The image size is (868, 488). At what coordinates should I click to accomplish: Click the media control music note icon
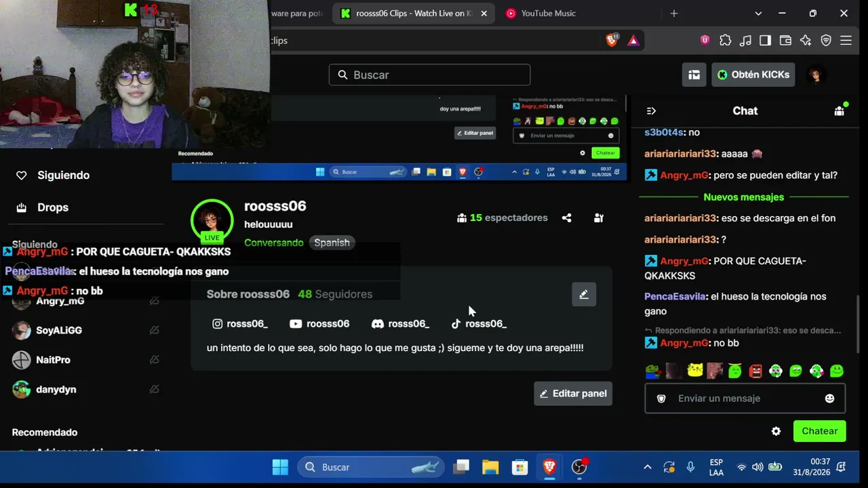[x=745, y=41]
